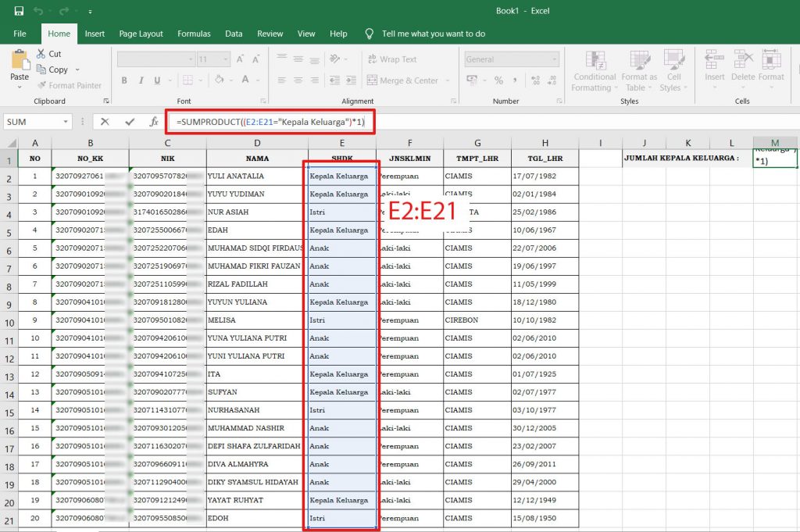The image size is (800, 532).
Task: Switch to the Page Layout tab
Action: pos(141,34)
